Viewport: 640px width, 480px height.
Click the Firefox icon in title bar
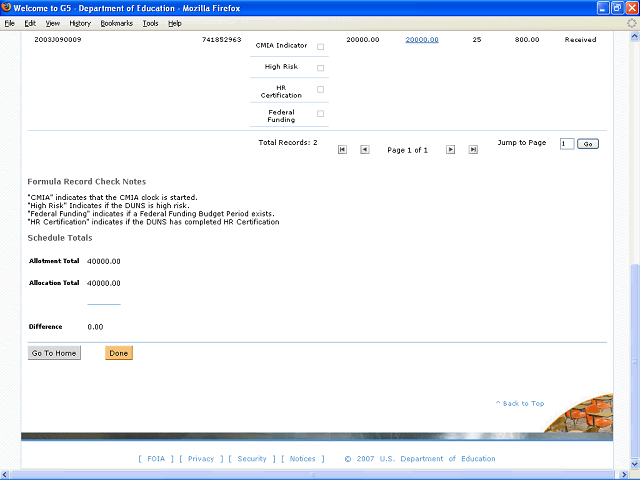[6, 8]
